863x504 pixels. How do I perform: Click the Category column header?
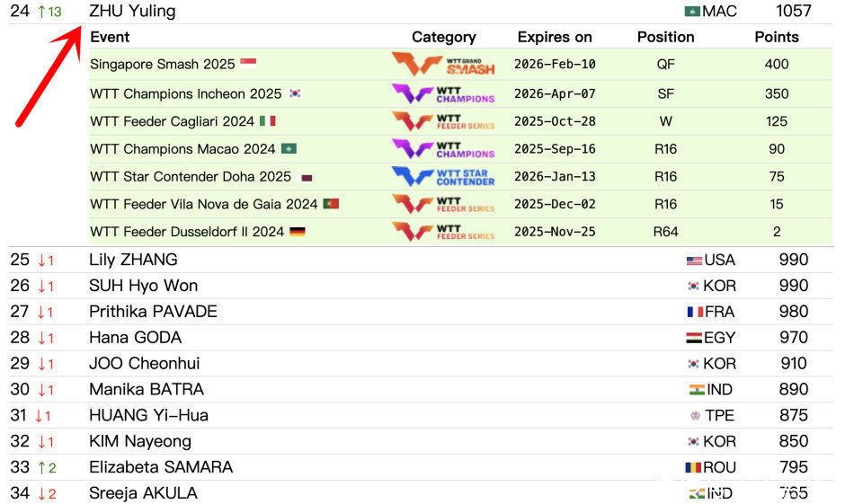443,38
